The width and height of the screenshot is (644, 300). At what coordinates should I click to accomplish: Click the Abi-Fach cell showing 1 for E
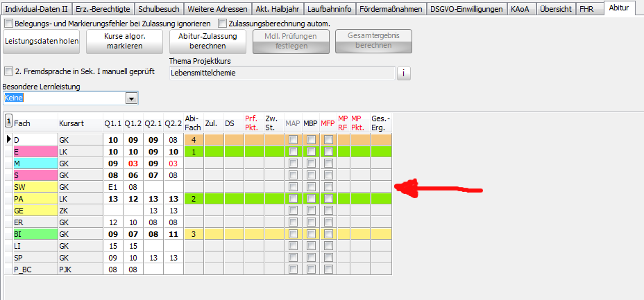pyautogui.click(x=194, y=152)
